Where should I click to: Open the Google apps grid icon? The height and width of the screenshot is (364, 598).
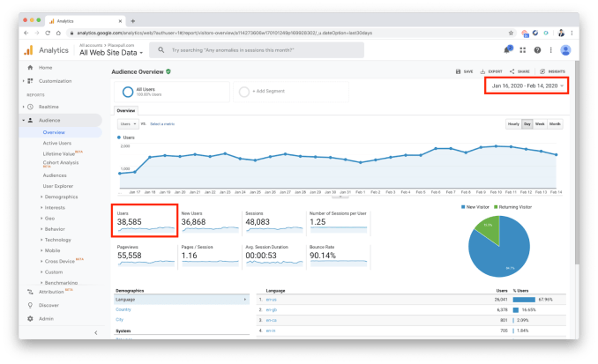(x=523, y=50)
